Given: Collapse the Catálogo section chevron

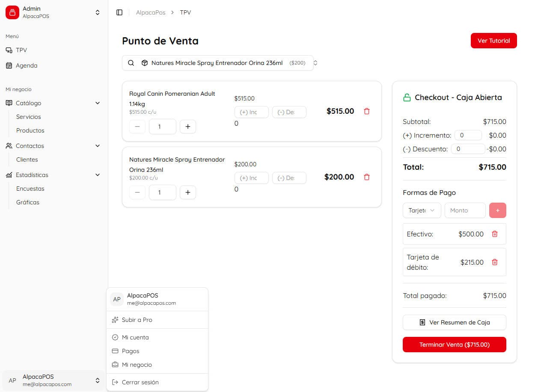Looking at the screenshot, I should point(97,103).
